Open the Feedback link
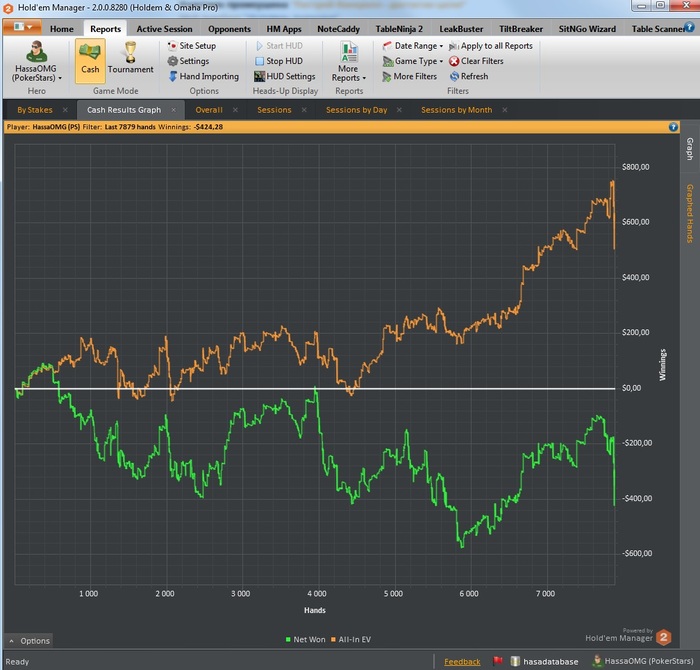 [x=462, y=662]
